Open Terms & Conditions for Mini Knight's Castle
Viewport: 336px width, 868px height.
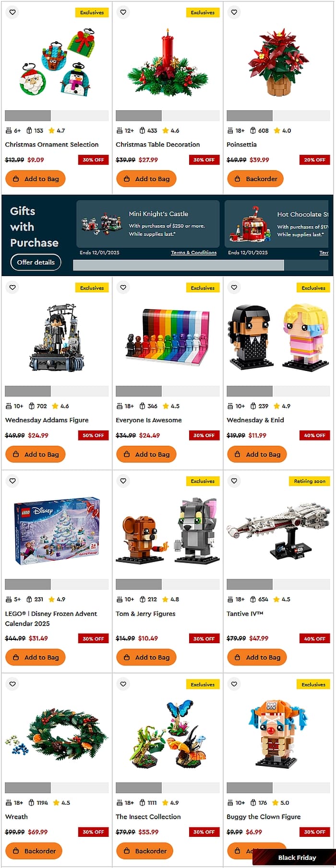(194, 253)
